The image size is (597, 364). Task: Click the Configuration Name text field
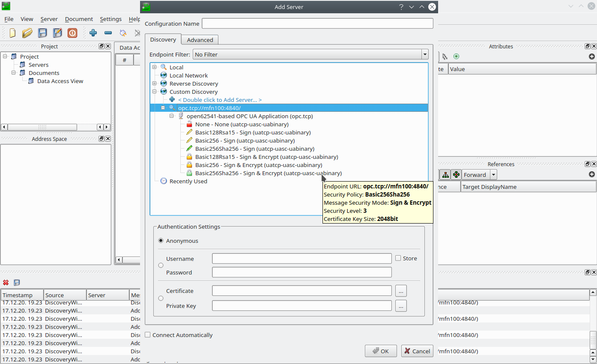(x=317, y=24)
